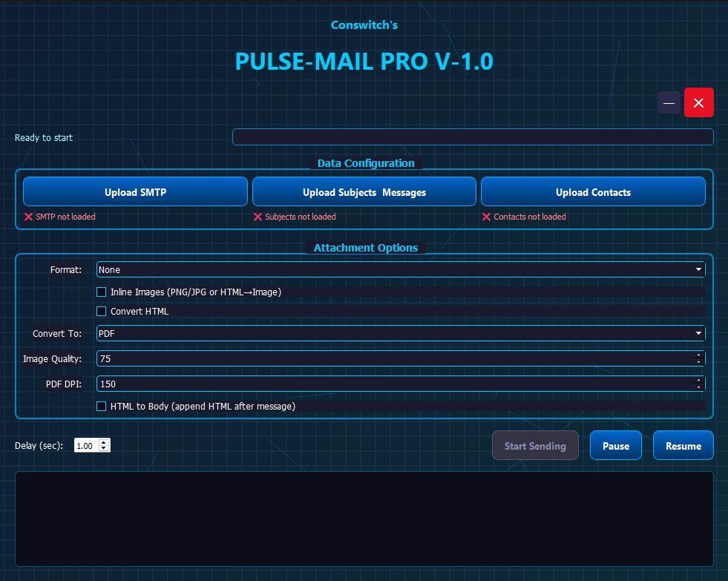This screenshot has height=581, width=728.
Task: Click the progress bar beside Ready to start
Action: (473, 137)
